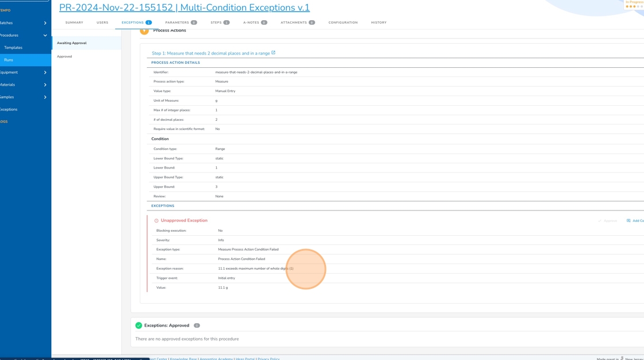The width and height of the screenshot is (644, 360).
Task: Switch to the Users tab
Action: coord(102,22)
